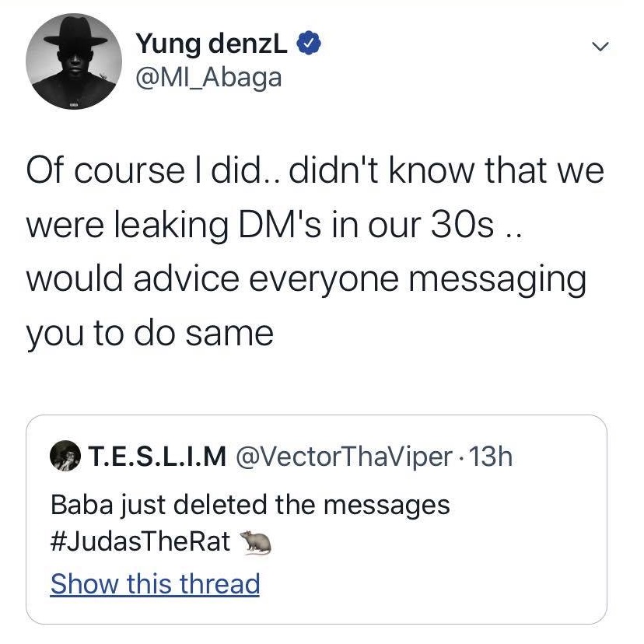
Task: Click the 13h timestamp on quoted tweet
Action: point(492,457)
